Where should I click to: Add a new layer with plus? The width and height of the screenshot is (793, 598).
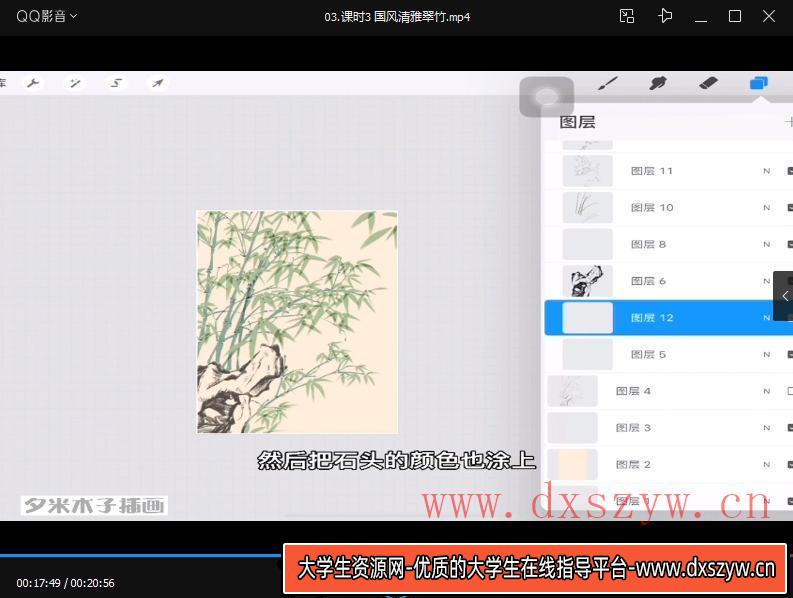tap(788, 121)
